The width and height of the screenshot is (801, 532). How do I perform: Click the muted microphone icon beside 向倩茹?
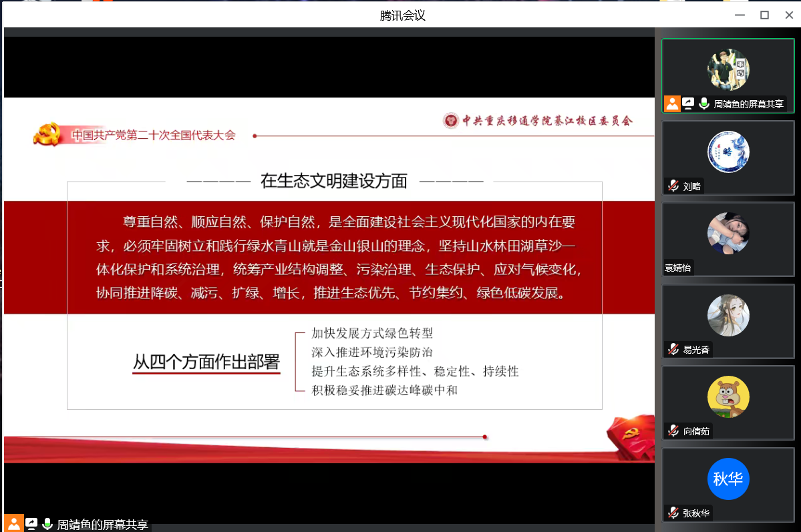coord(673,431)
